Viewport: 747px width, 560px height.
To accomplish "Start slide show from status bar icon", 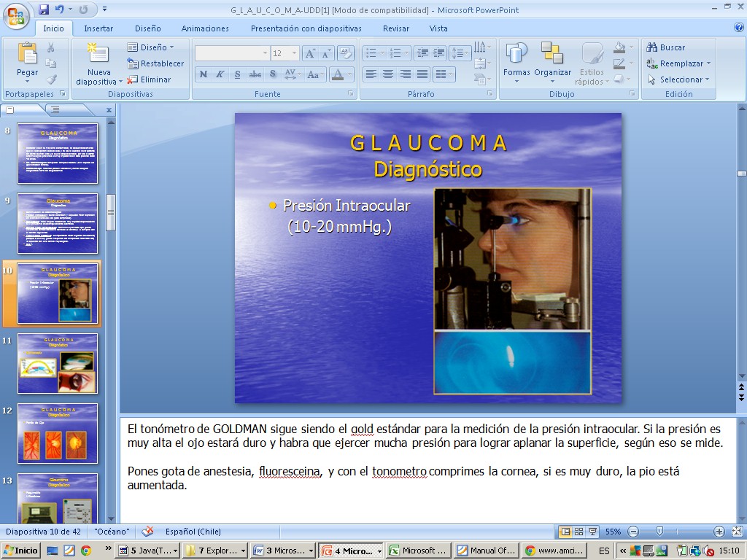I will (592, 532).
